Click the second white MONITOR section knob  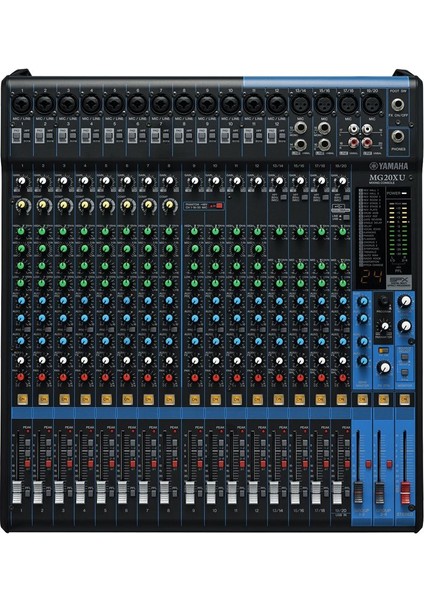pyautogui.click(x=405, y=326)
